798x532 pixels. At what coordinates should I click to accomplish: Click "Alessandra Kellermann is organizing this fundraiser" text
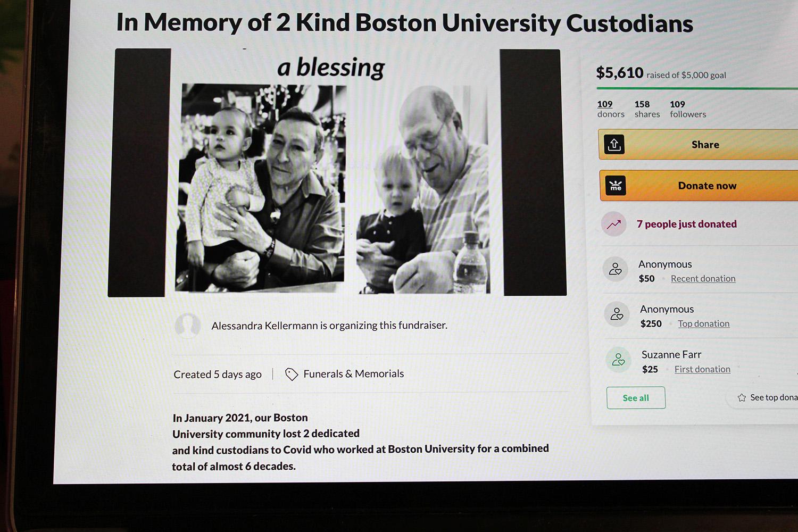click(x=329, y=325)
